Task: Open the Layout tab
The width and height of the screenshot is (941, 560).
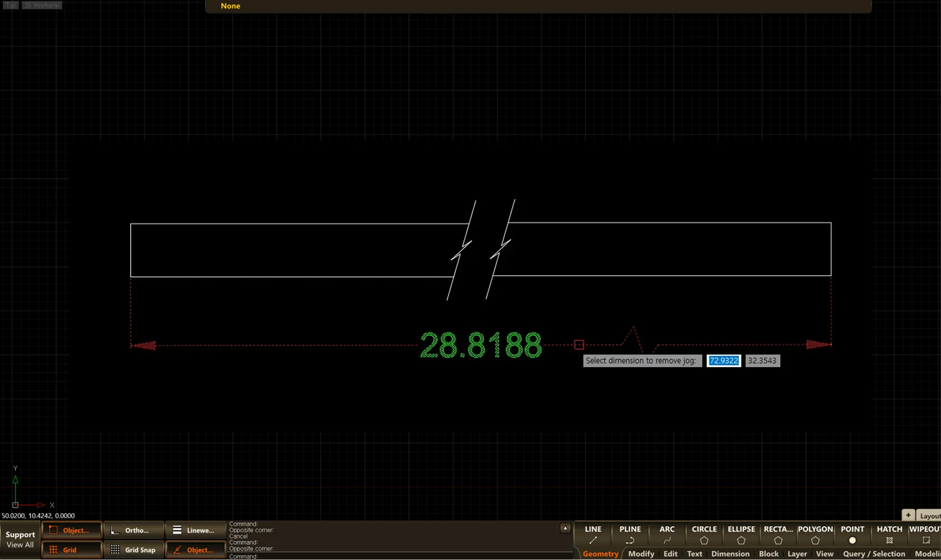Action: (929, 515)
